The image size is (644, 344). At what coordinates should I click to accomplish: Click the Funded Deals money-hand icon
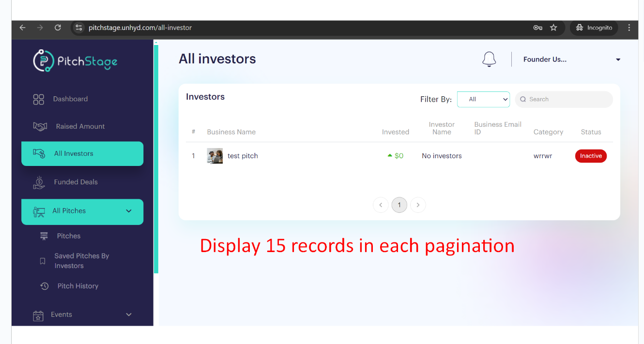[39, 182]
